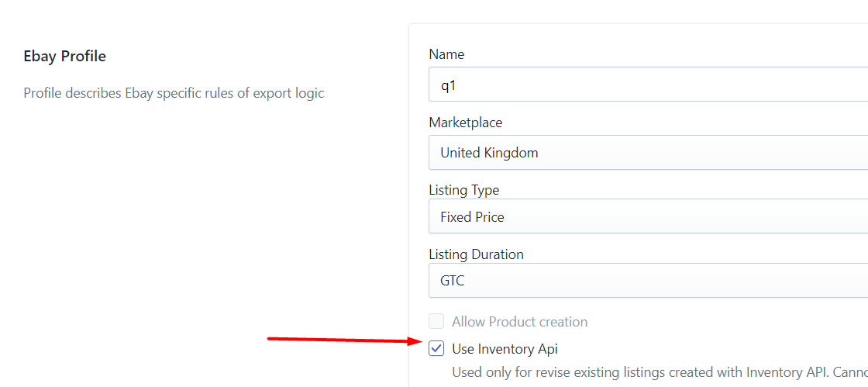Click the help text about revising existing listings
The width and height of the screenshot is (868, 387).
(x=660, y=371)
